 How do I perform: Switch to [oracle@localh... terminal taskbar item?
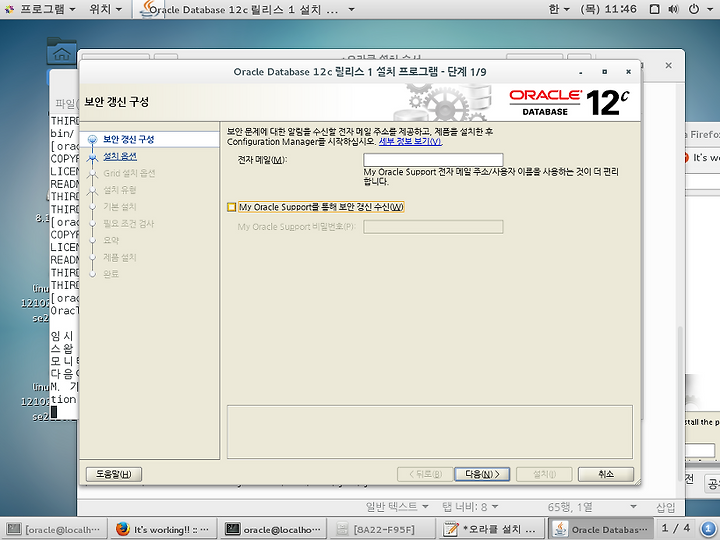pyautogui.click(x=54, y=529)
